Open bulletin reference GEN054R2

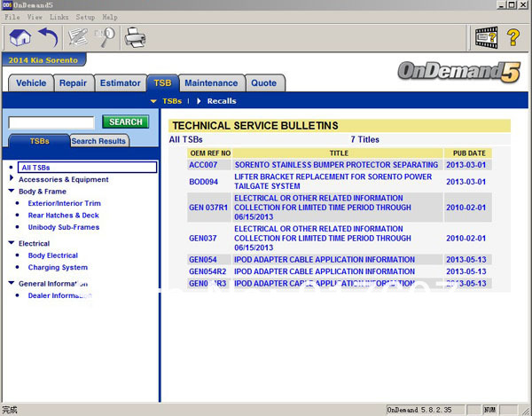(x=207, y=271)
